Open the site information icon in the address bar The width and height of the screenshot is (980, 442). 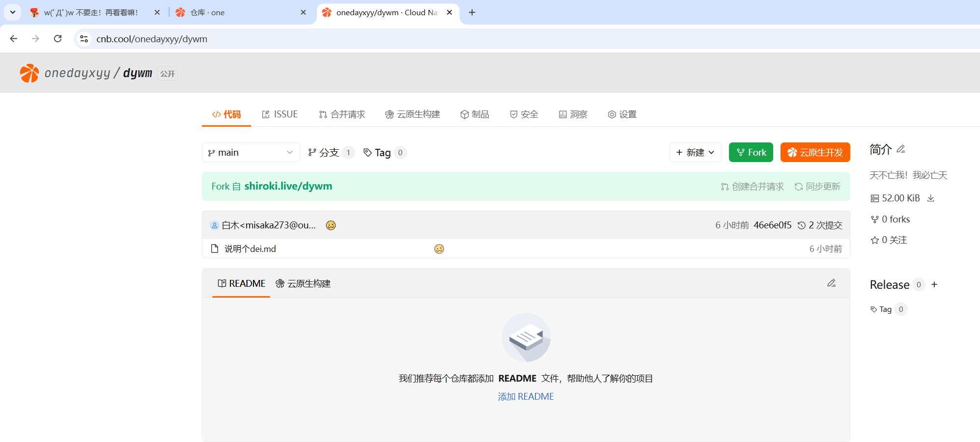[84, 39]
